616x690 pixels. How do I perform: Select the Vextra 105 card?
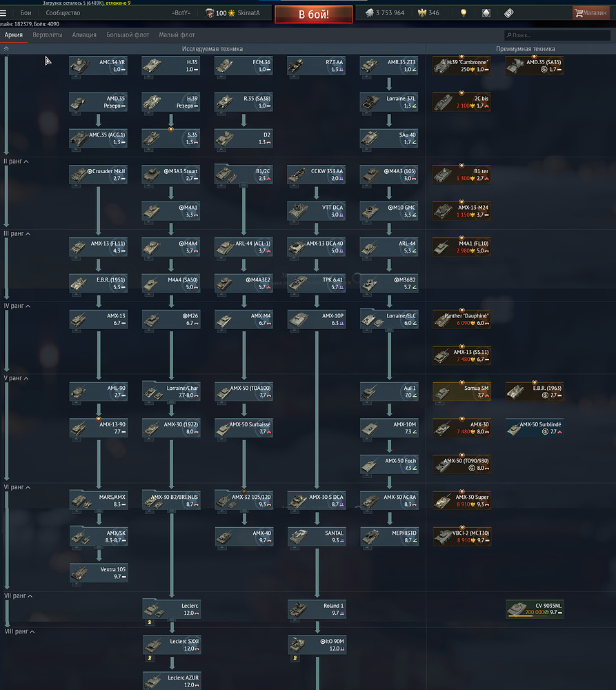(x=98, y=573)
